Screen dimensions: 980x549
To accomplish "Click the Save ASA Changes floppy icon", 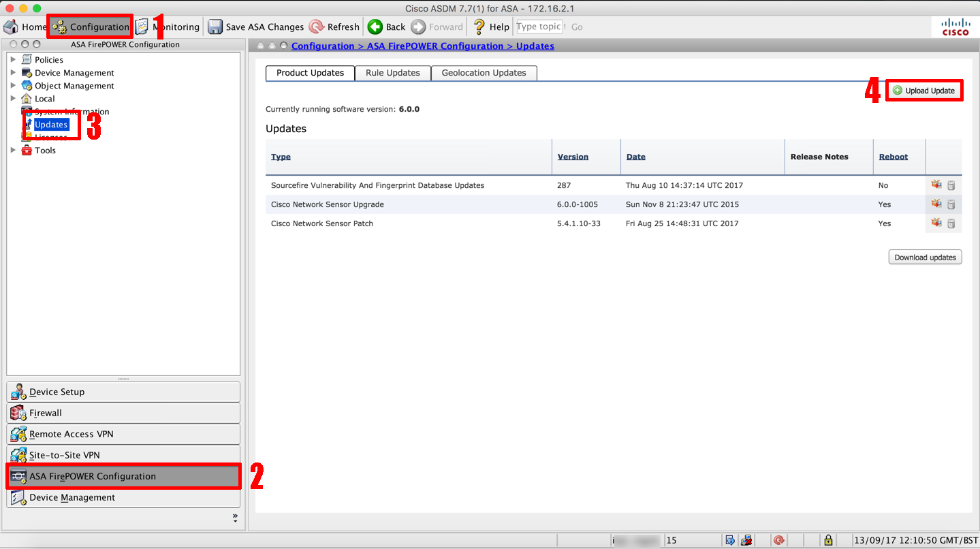I will coord(215,27).
